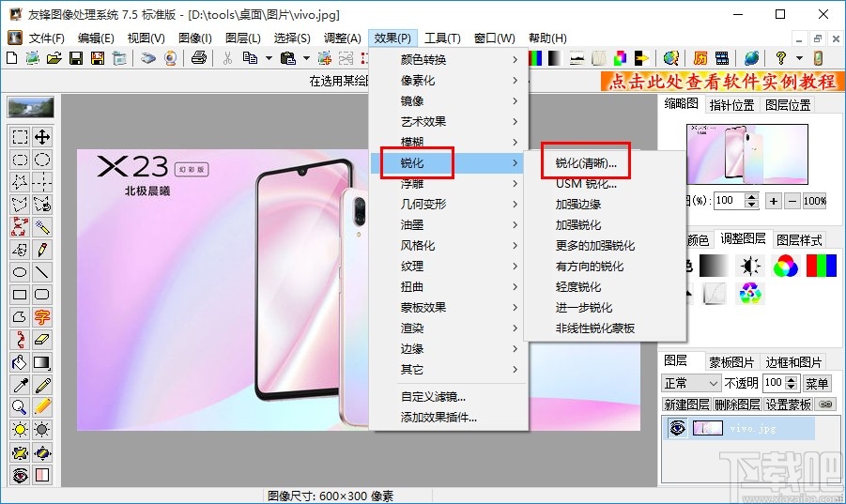The image size is (846, 504).
Task: Click the film strip icon in toolbar
Action: pos(722,57)
